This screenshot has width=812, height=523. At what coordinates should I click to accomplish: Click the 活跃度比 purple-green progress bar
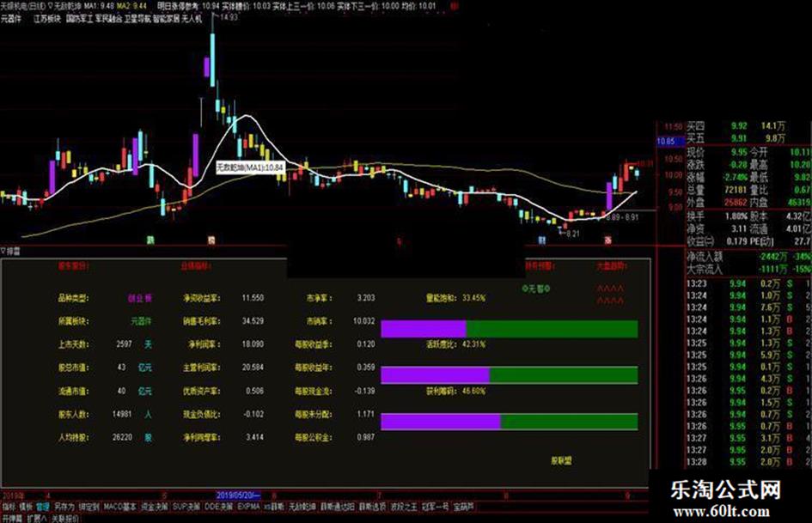point(509,375)
